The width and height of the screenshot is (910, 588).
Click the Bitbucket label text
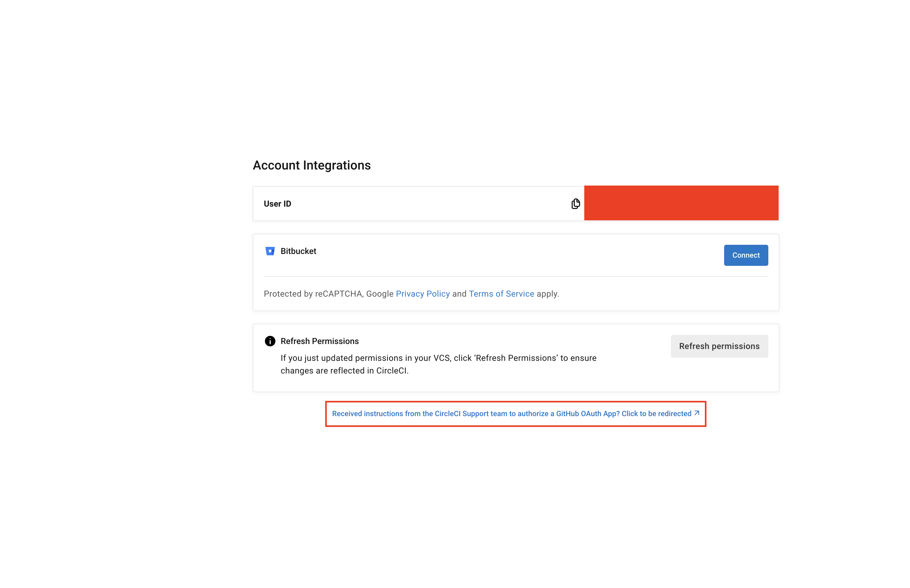click(298, 251)
